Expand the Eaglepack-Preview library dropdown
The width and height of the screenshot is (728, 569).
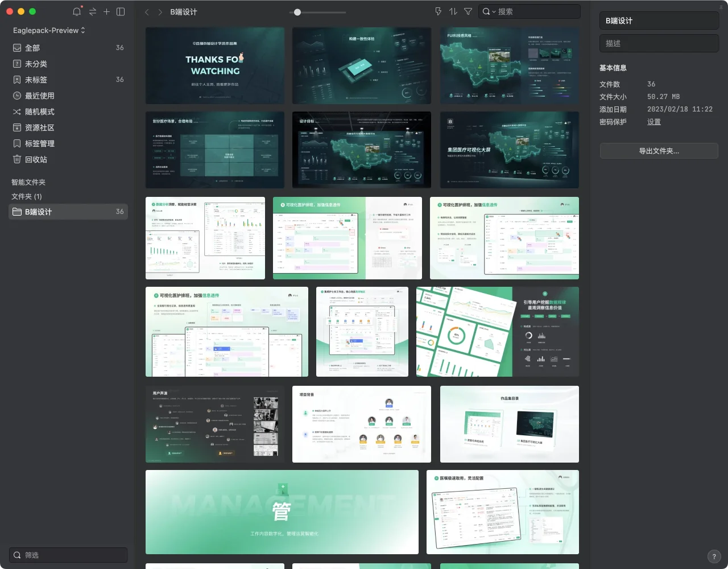[x=49, y=30]
